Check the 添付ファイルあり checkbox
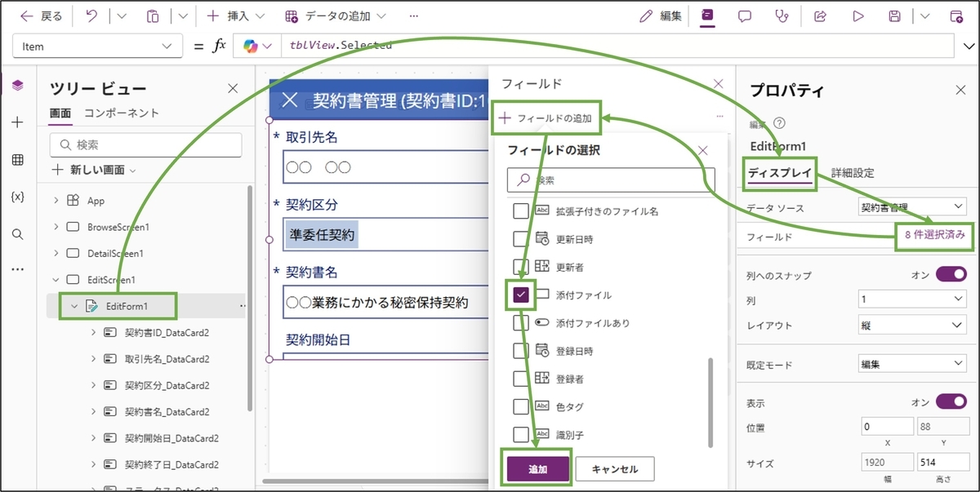 tap(521, 323)
